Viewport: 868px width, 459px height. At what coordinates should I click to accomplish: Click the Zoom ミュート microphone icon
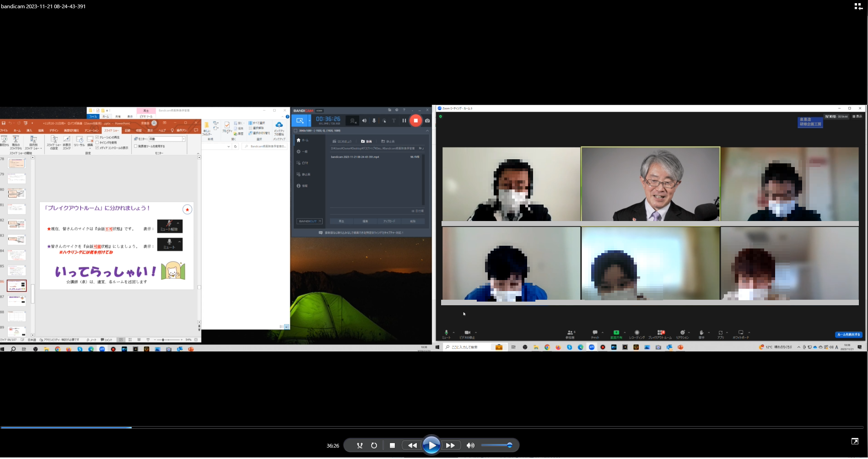click(446, 333)
